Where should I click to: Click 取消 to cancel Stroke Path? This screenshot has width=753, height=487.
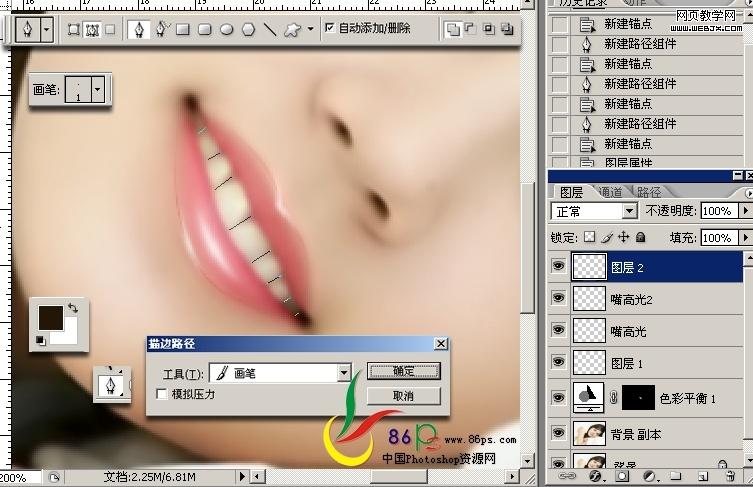click(403, 396)
